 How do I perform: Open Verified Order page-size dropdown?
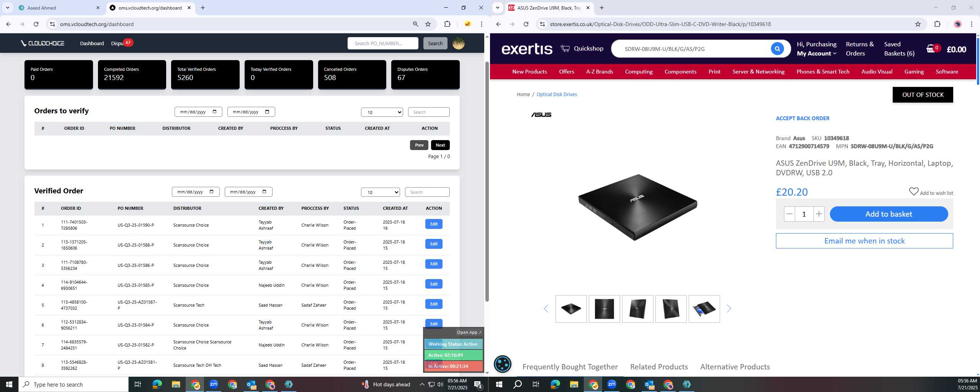click(381, 192)
